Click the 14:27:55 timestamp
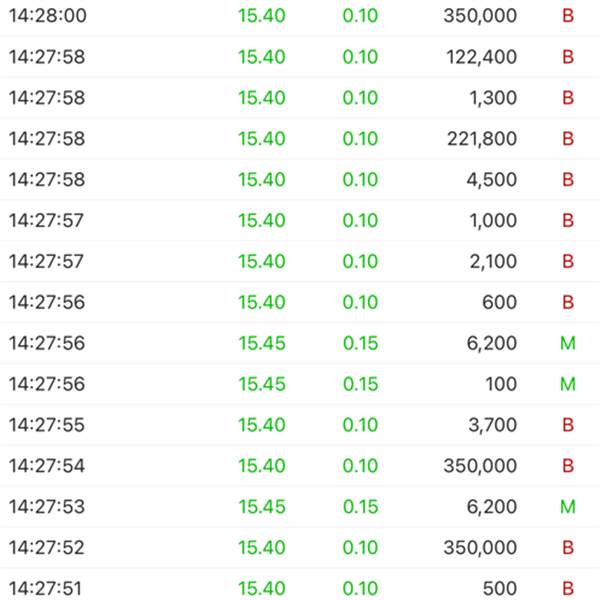 coord(47,425)
